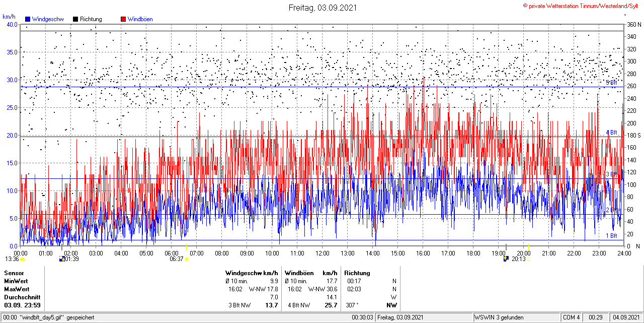Click the current wind speed value 13.7

272,305
